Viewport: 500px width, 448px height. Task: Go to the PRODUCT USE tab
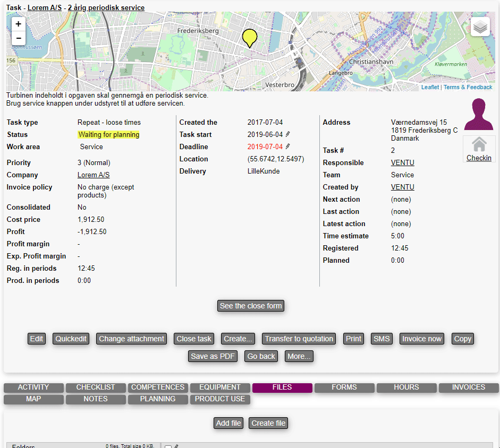click(220, 399)
